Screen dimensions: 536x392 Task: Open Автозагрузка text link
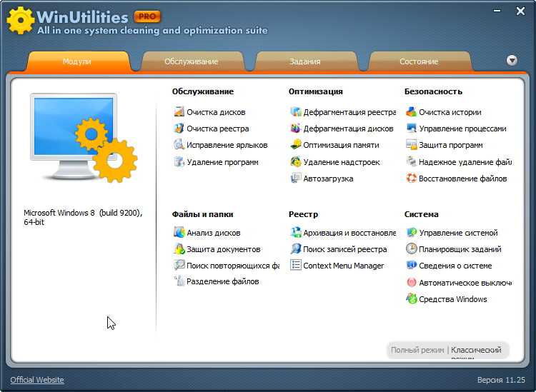tap(328, 179)
